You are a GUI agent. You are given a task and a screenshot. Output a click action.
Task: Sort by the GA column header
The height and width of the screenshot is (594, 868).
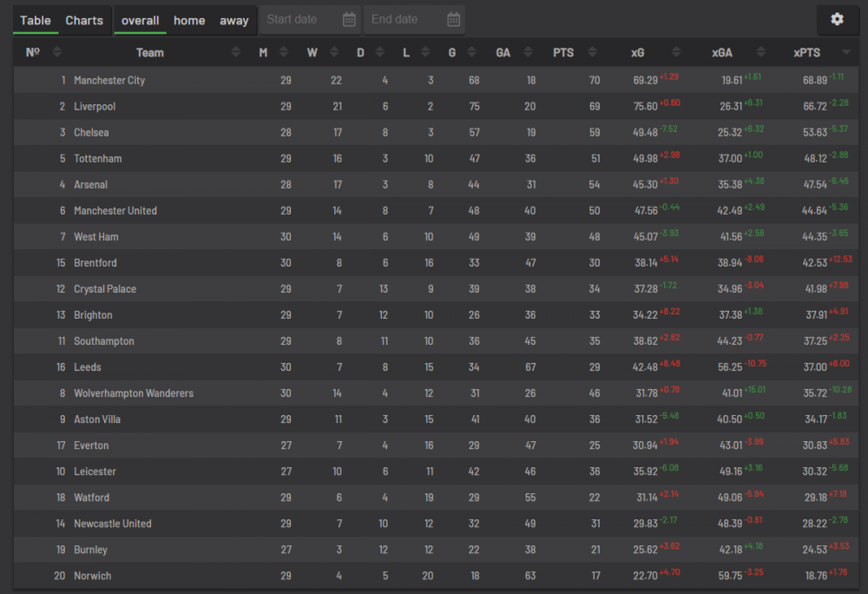click(x=503, y=53)
